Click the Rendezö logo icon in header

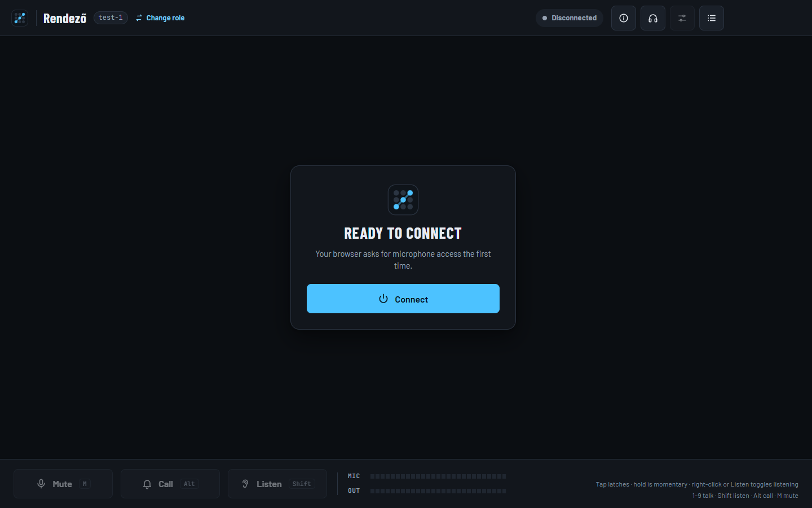(20, 18)
